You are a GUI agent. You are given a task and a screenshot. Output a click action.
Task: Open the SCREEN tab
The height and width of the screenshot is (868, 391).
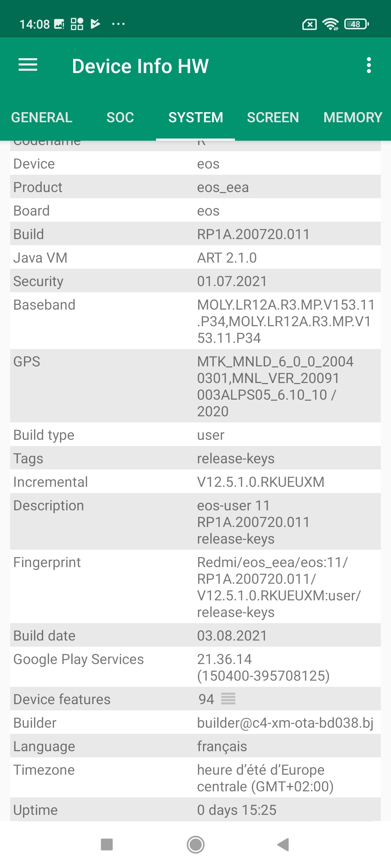[x=273, y=118]
